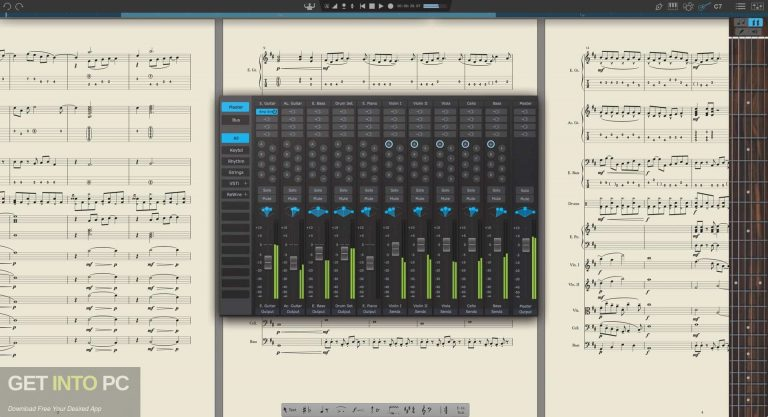Toggle Mute on the E. Bass channel
768x417 pixels.
(318, 198)
